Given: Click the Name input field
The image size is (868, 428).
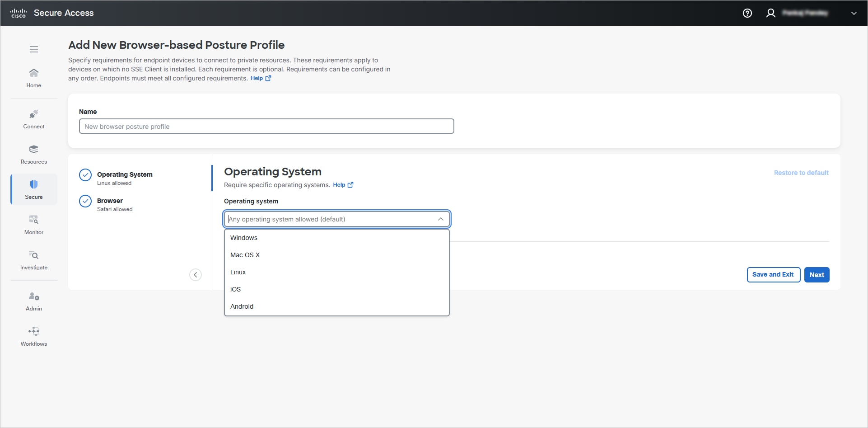Looking at the screenshot, I should click(266, 127).
